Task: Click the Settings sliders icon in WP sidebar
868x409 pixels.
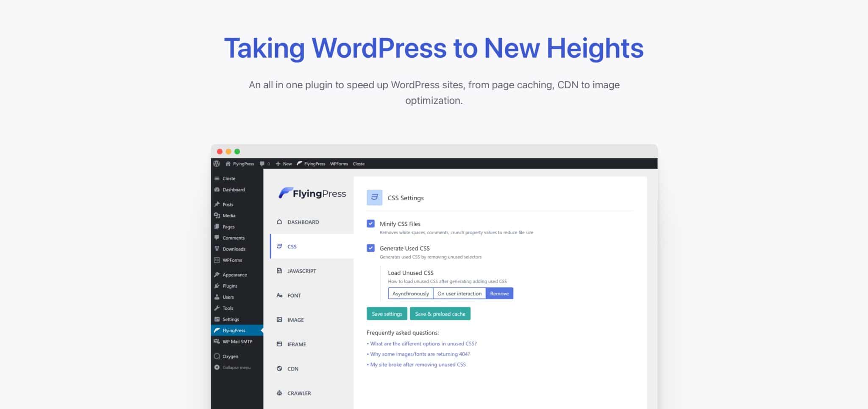Action: [x=217, y=319]
